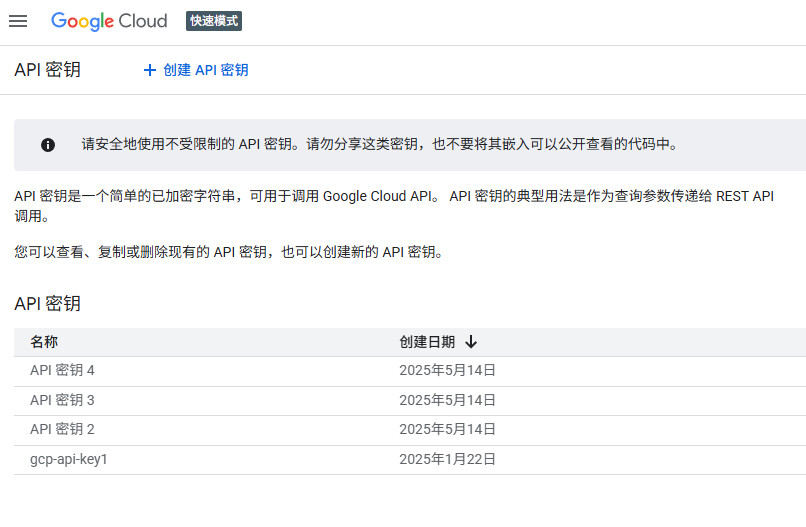Image resolution: width=806 pixels, height=527 pixels.
Task: Click the 快速模式 badge
Action: click(x=214, y=21)
